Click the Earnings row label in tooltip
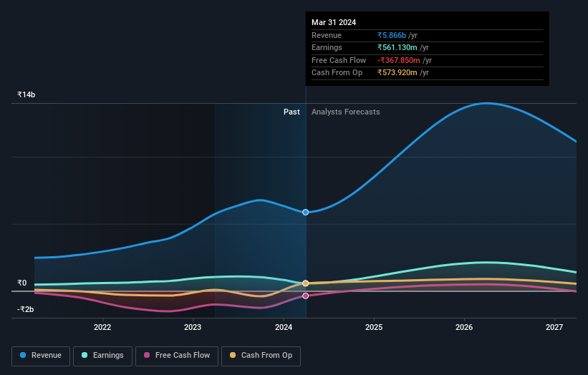 point(327,47)
